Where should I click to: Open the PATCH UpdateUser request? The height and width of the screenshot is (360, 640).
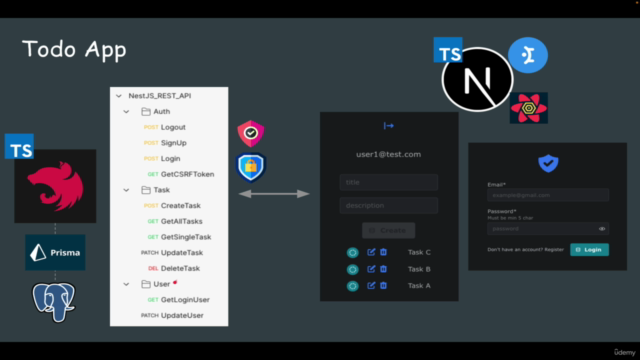click(x=172, y=316)
